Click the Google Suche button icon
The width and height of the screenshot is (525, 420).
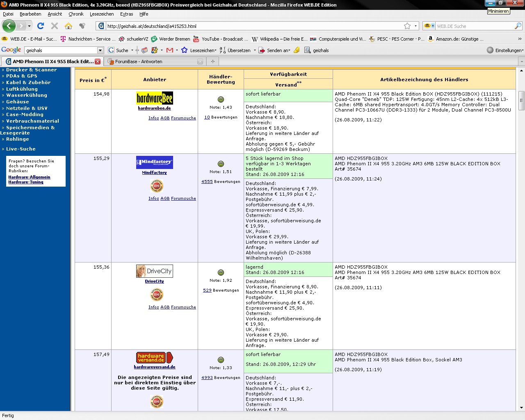click(x=111, y=50)
